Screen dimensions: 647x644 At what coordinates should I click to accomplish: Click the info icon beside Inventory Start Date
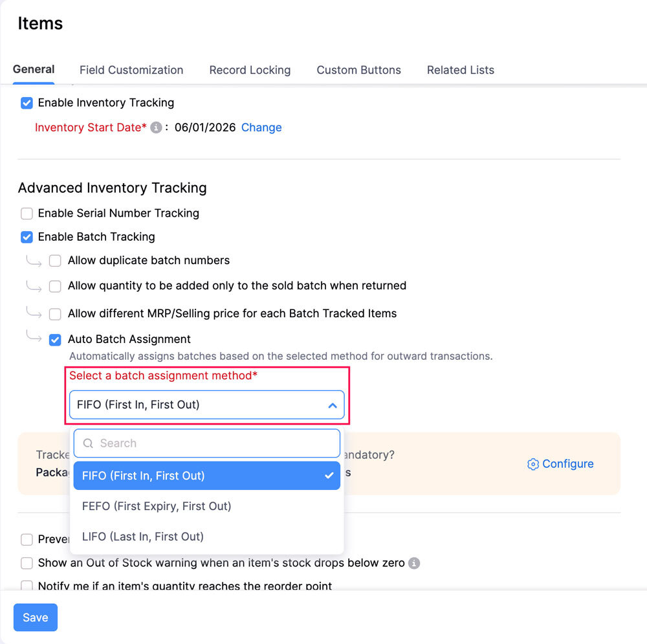(x=156, y=128)
